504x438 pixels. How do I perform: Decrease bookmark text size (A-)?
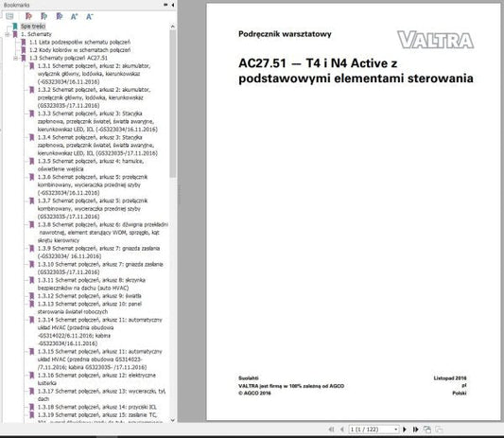pos(89,16)
